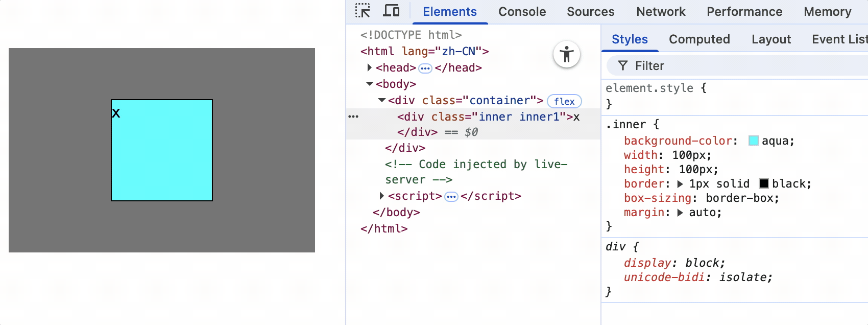Click the aqua box in the page preview
Screen dimensions: 868x325
click(x=162, y=150)
